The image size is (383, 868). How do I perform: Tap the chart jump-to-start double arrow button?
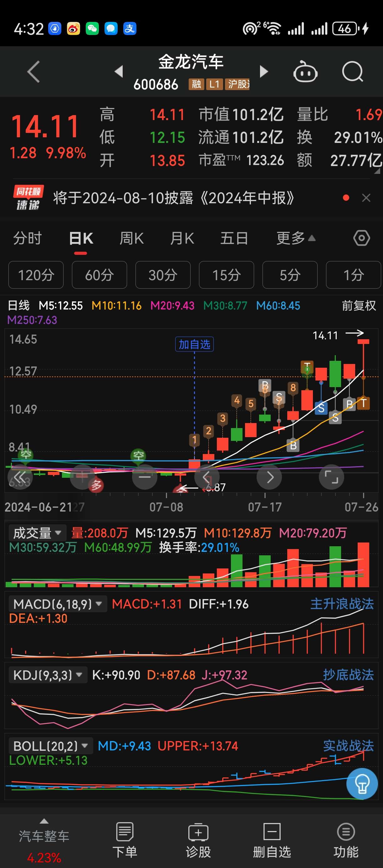click(20, 477)
